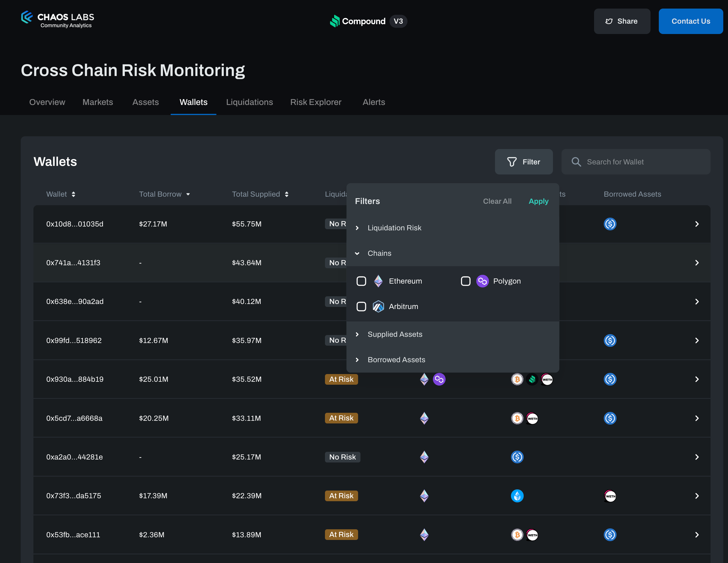Tick the Arbitrum chain filter checkbox
Viewport: 728px width, 563px height.
(361, 307)
